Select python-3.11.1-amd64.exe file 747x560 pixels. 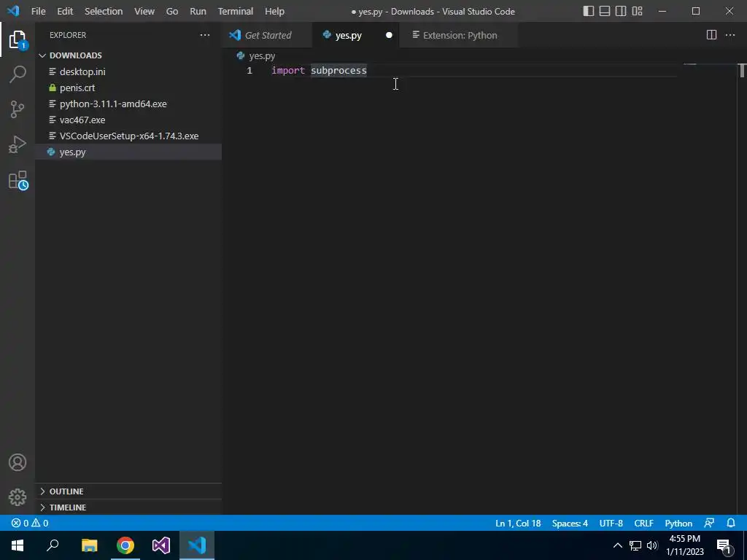click(128, 104)
